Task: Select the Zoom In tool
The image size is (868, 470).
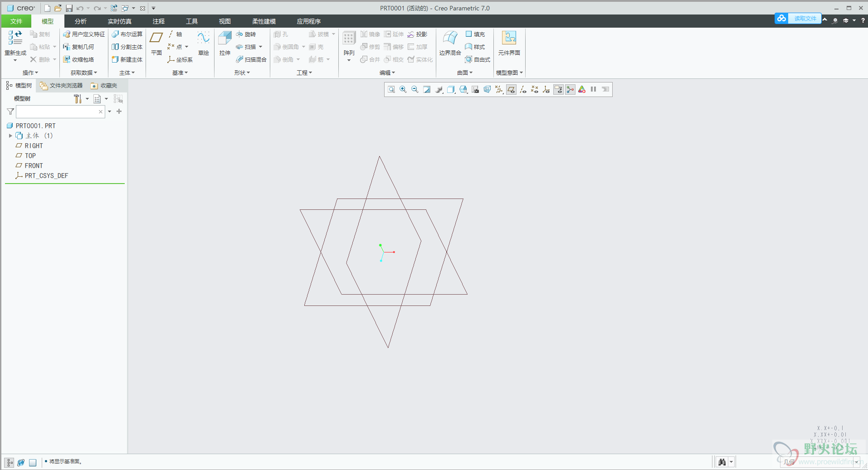Action: tap(403, 90)
